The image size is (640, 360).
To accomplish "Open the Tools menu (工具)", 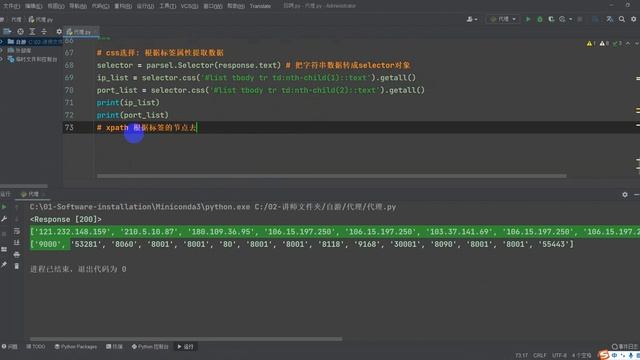I will pyautogui.click(x=167, y=6).
